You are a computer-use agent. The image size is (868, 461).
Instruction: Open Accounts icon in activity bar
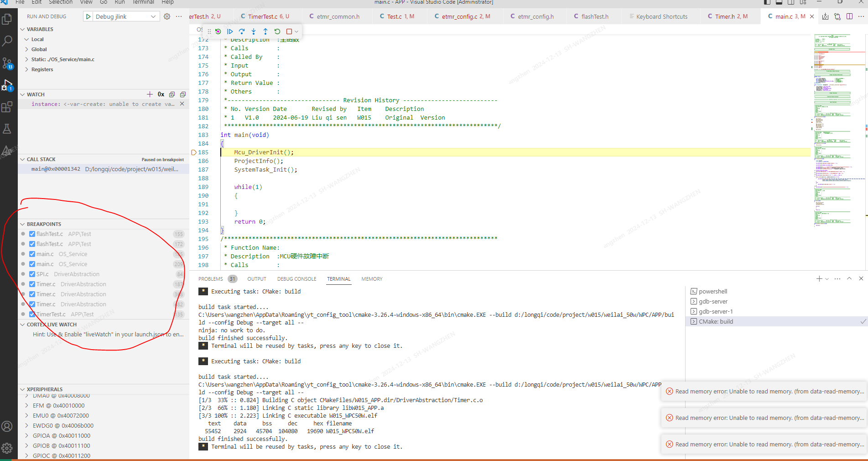coord(7,426)
